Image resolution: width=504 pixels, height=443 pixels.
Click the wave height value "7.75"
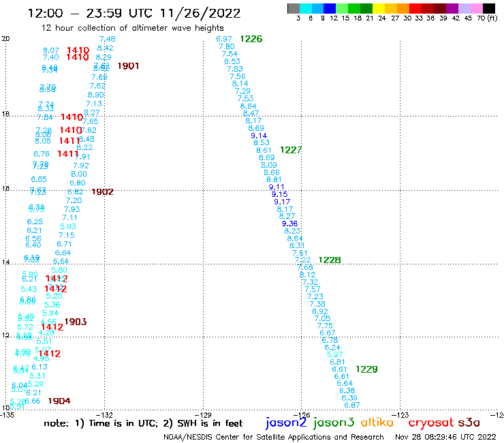[x=325, y=326]
